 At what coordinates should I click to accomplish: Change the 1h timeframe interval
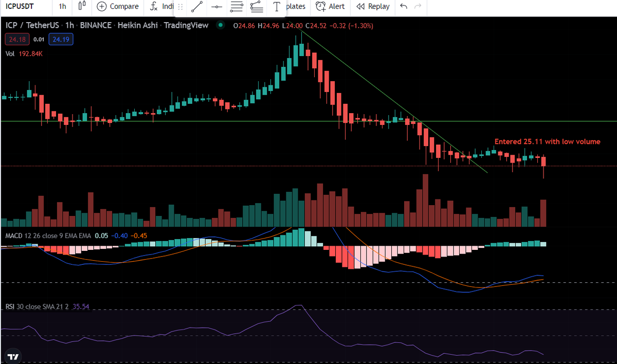(62, 6)
